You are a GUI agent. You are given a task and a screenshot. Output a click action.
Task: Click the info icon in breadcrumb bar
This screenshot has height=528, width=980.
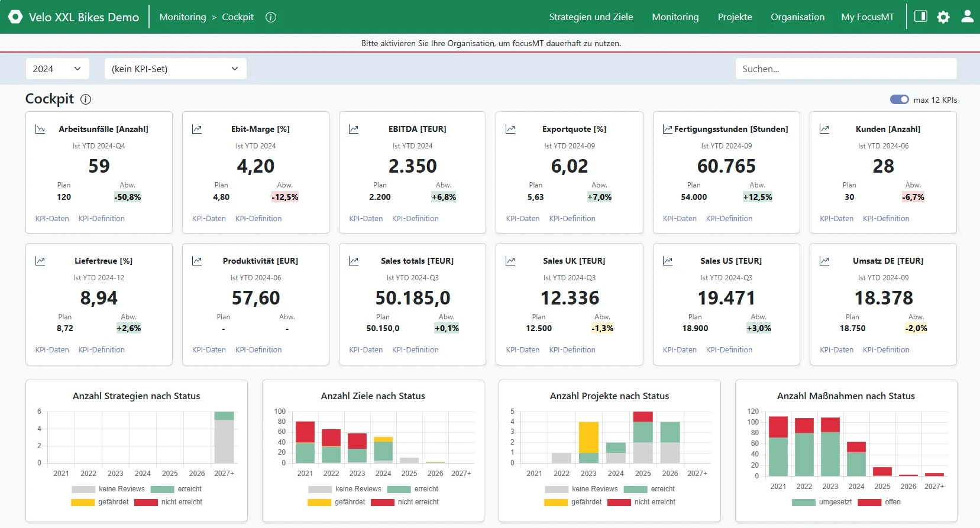[271, 17]
